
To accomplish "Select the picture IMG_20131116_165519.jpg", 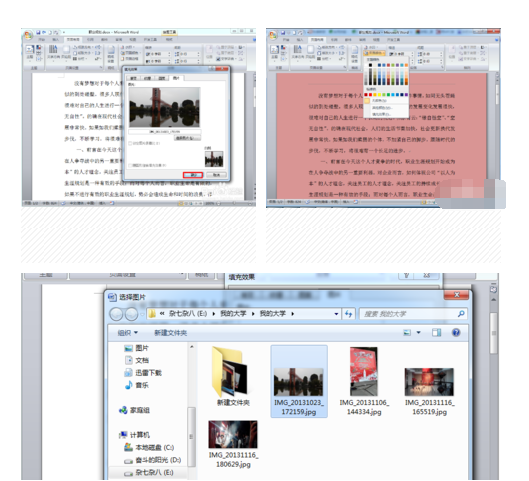I will (429, 391).
